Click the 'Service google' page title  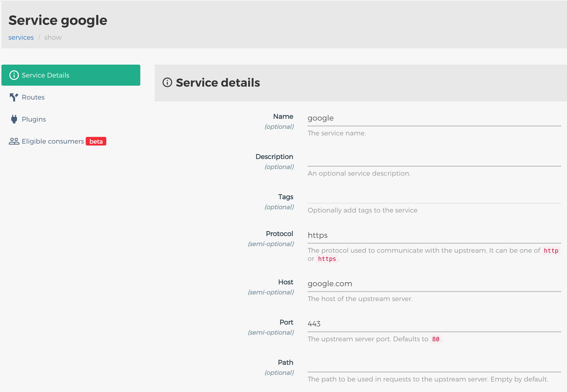click(58, 20)
